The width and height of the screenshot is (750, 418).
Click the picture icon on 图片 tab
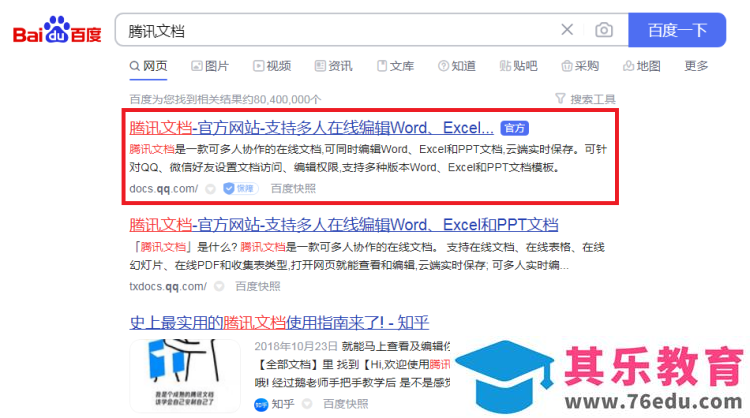[196, 66]
